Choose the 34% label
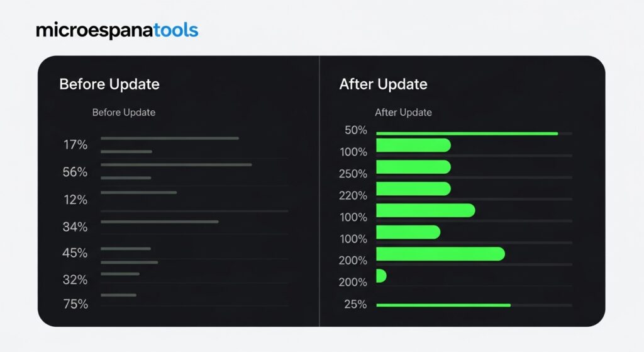This screenshot has height=352, width=644. click(75, 227)
